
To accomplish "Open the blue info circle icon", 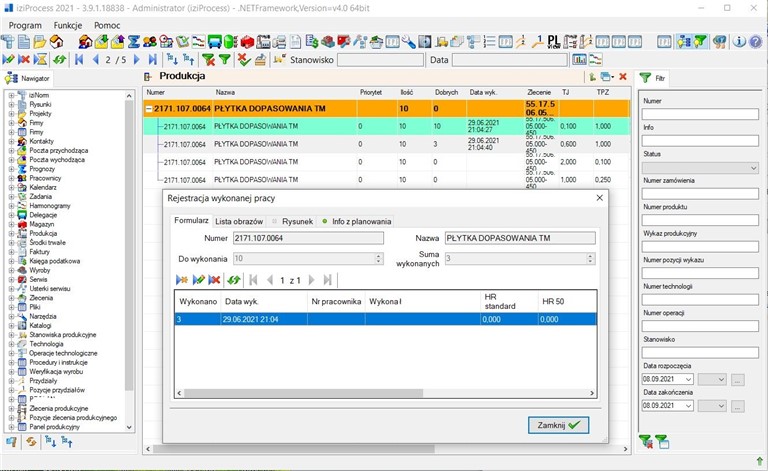I will [739, 42].
